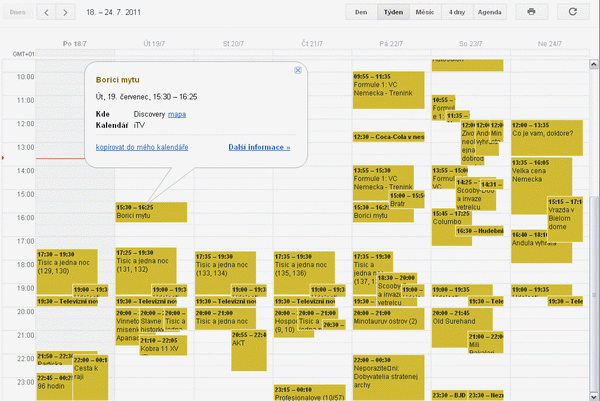
Task: Open Monday 19:30 Televizni noviny event
Action: pos(67,302)
